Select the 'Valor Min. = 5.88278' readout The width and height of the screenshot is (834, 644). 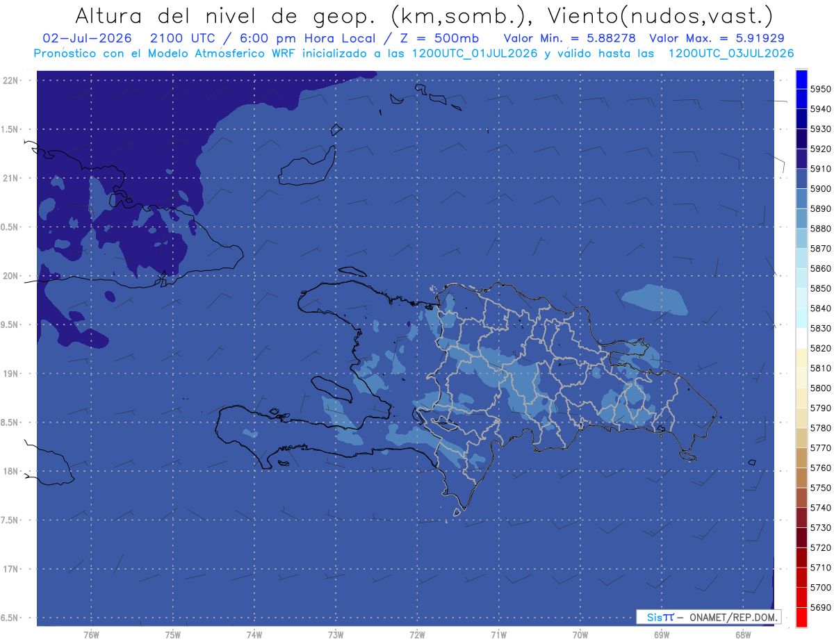click(570, 38)
